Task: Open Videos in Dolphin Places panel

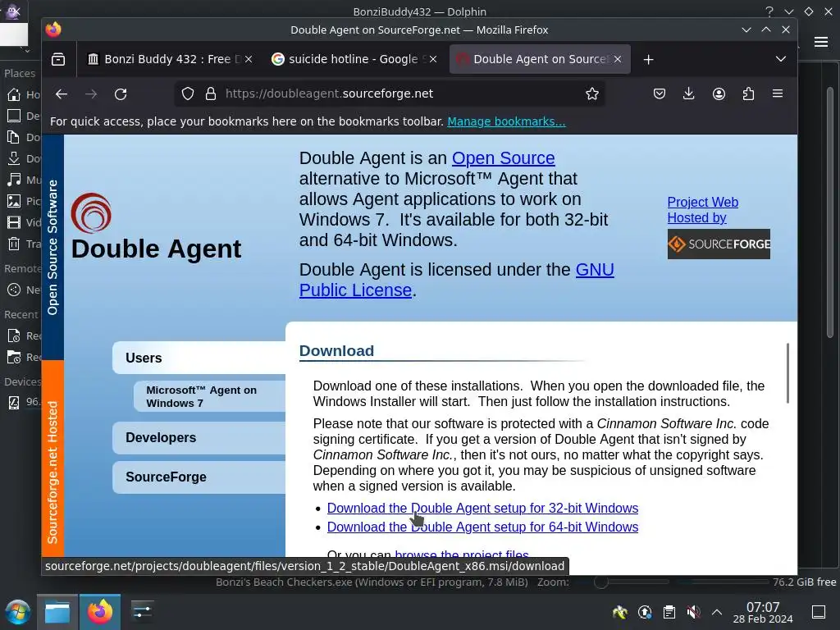Action: [21, 222]
